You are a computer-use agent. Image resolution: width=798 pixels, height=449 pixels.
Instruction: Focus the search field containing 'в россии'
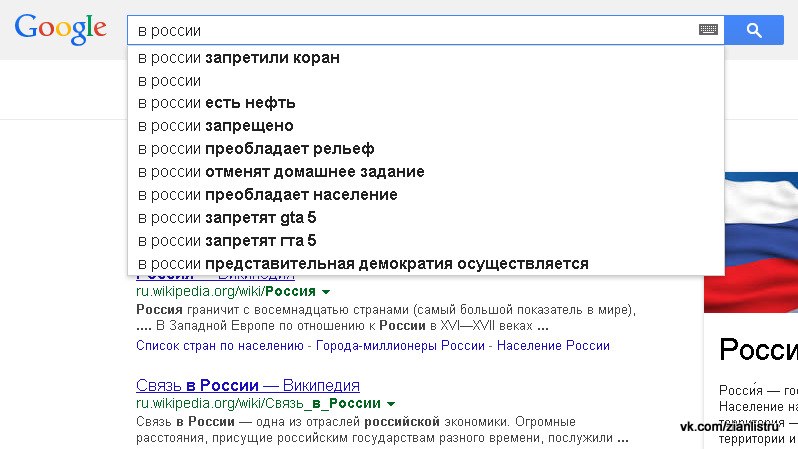pyautogui.click(x=410, y=30)
